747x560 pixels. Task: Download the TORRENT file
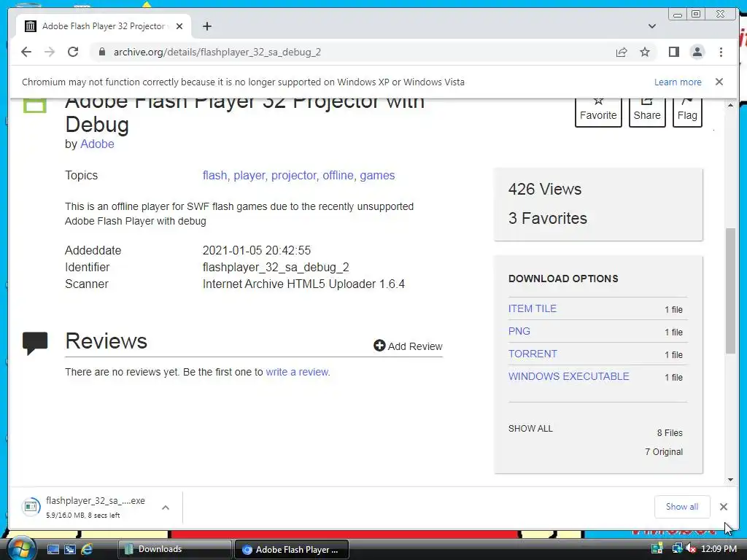click(533, 354)
